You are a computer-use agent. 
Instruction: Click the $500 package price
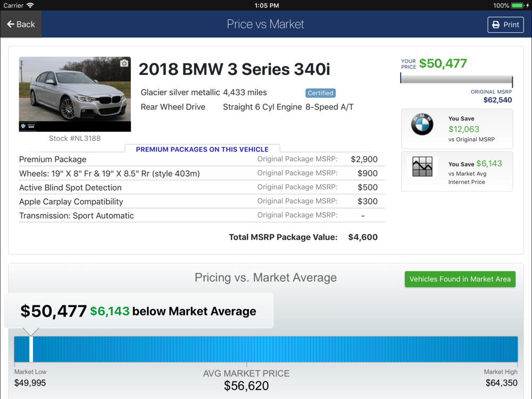tap(368, 187)
